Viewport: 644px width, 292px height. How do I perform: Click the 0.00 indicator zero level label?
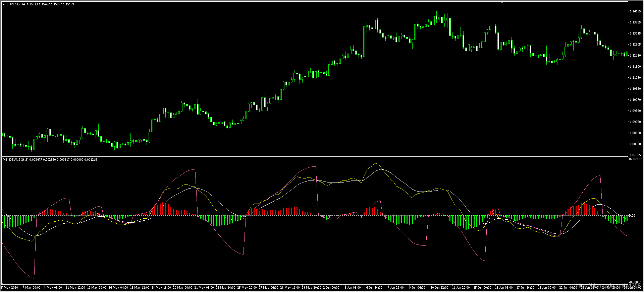pos(632,216)
